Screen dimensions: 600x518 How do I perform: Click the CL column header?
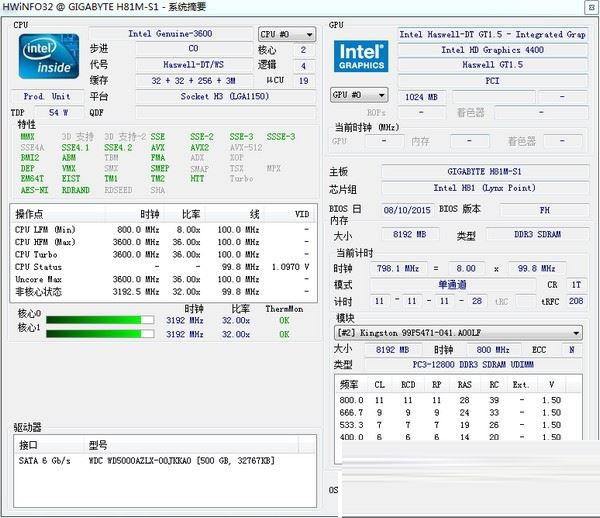tap(379, 384)
